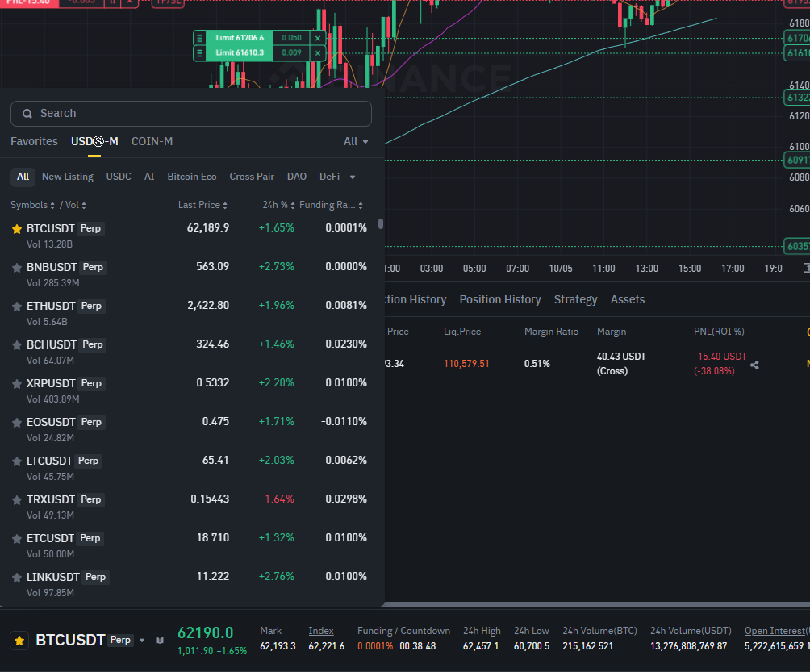
Task: Click the liquidation price 110,579.51
Action: 466,364
